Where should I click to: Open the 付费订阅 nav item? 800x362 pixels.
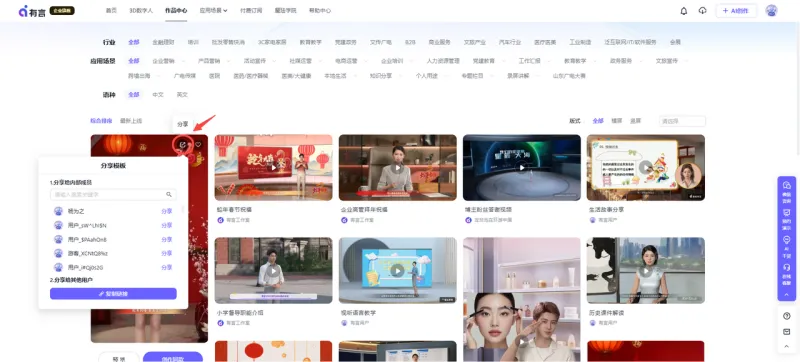pyautogui.click(x=251, y=11)
